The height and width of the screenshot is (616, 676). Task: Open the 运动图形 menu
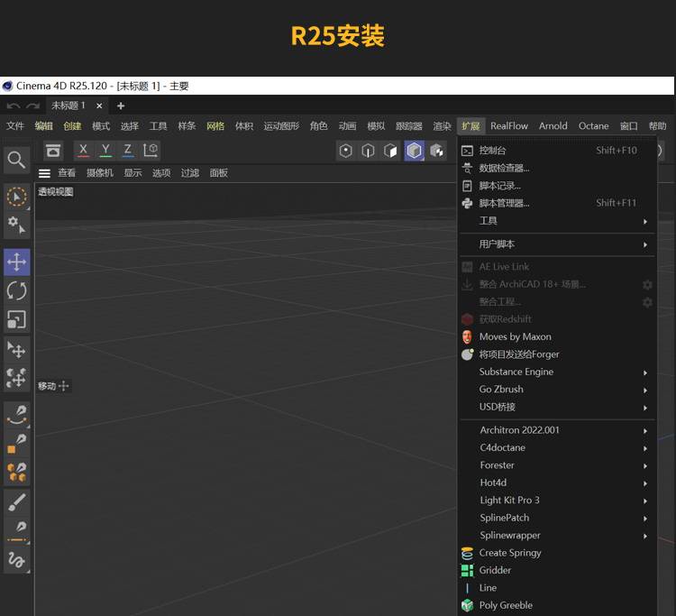tap(281, 126)
